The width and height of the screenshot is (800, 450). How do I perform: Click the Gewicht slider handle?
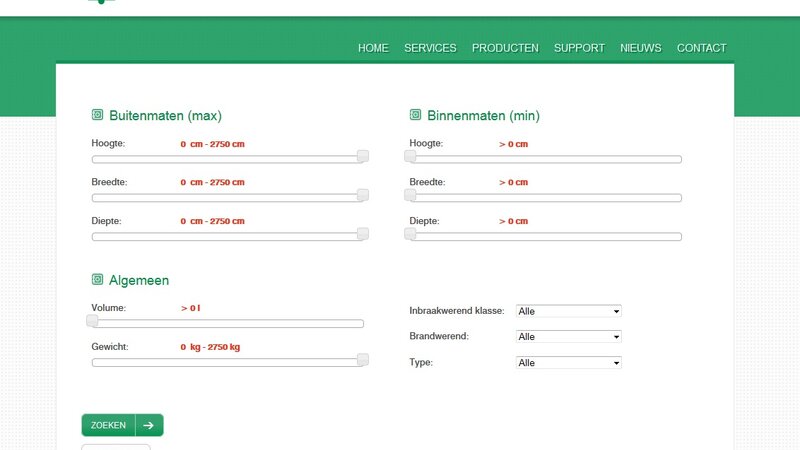click(363, 360)
